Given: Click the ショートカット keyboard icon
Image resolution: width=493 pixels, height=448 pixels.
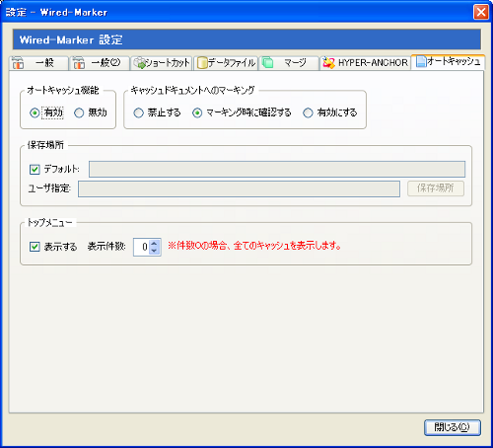Looking at the screenshot, I should click(140, 63).
